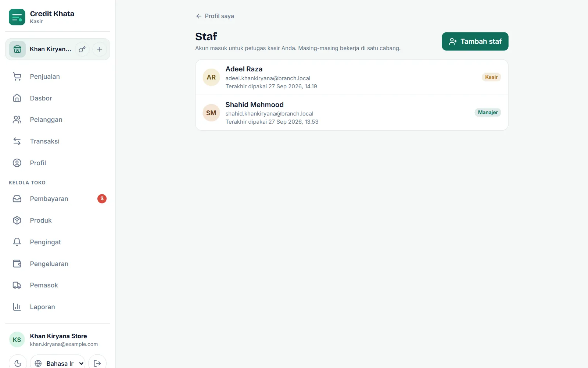Click the Produk box icon
Image resolution: width=588 pixels, height=368 pixels.
(17, 220)
